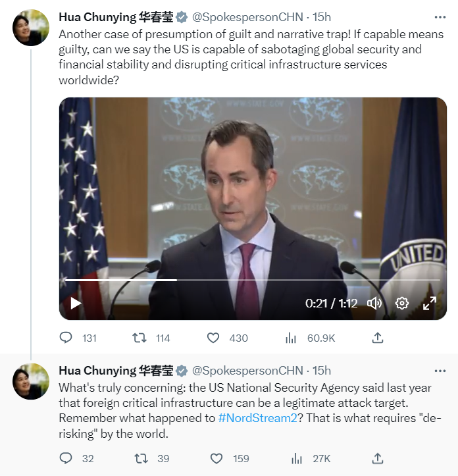The width and height of the screenshot is (458, 476).
Task: Mute the video sound
Action: (374, 304)
